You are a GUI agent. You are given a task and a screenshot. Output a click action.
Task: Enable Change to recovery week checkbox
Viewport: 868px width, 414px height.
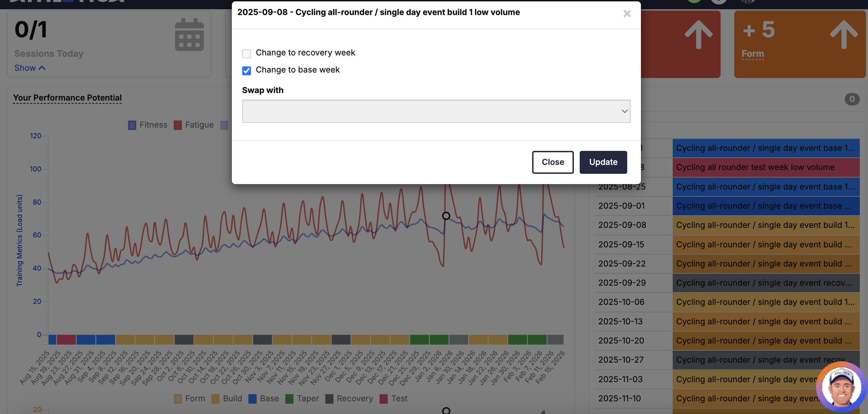coord(247,53)
